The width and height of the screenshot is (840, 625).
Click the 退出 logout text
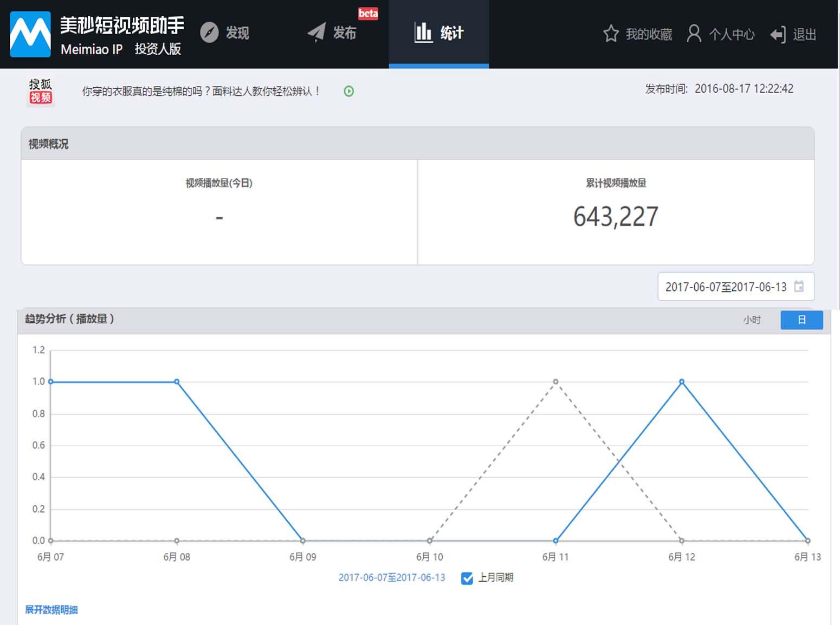(x=805, y=35)
